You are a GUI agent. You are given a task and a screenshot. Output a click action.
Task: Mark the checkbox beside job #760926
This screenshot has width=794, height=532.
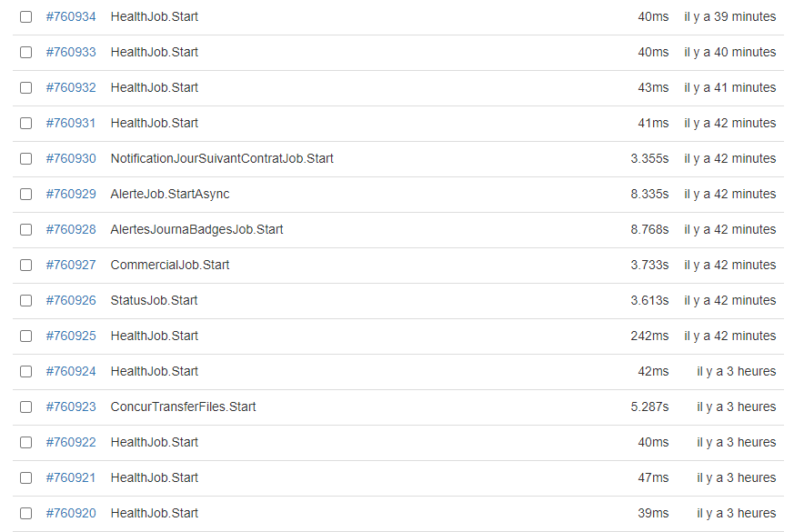click(x=25, y=300)
